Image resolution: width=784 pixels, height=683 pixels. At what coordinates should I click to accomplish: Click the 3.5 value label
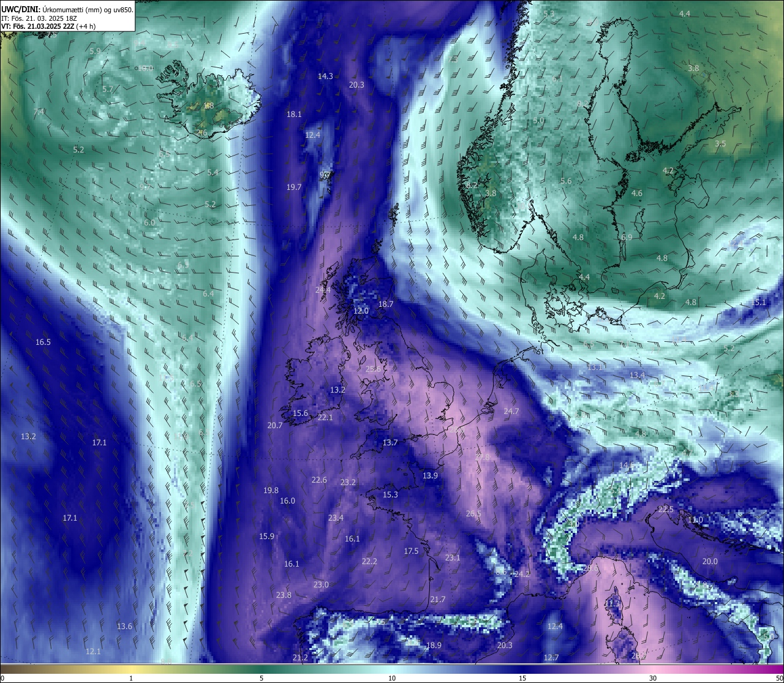[720, 144]
